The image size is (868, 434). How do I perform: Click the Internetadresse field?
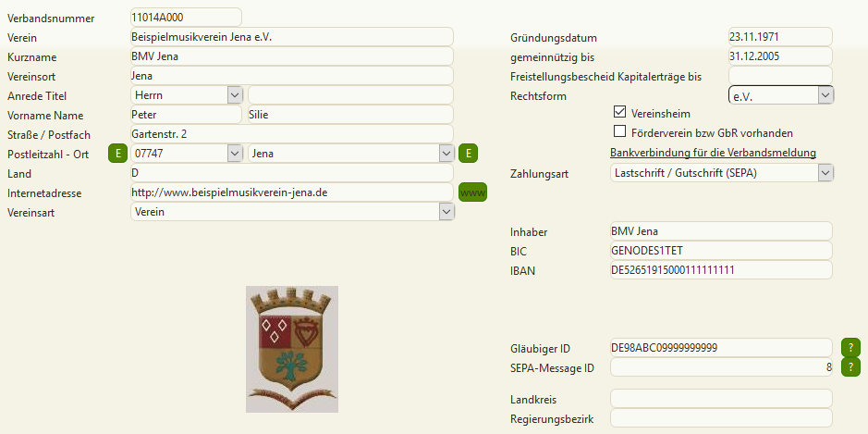click(x=292, y=192)
